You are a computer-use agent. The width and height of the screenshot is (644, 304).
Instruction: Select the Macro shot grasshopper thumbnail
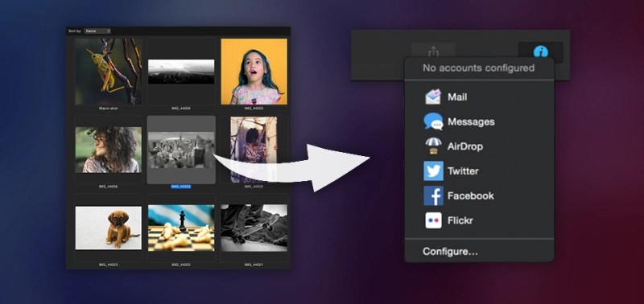pos(109,72)
